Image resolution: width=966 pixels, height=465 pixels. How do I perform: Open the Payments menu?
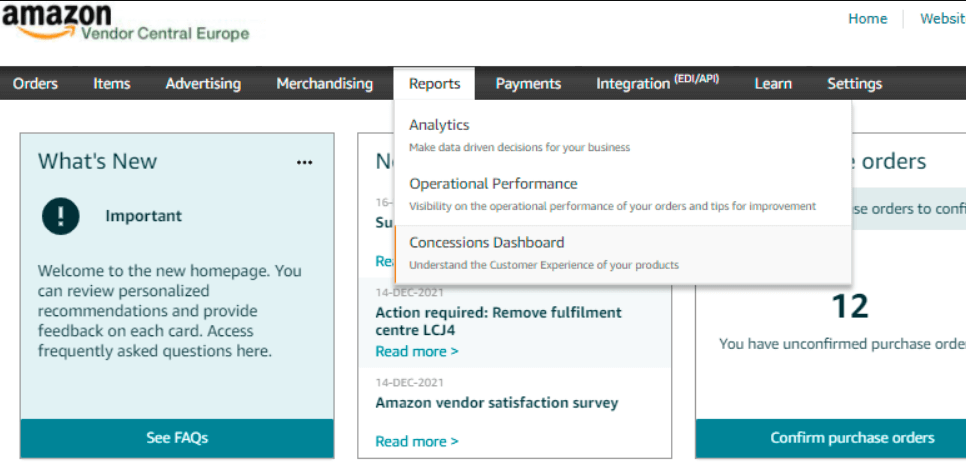(x=528, y=84)
